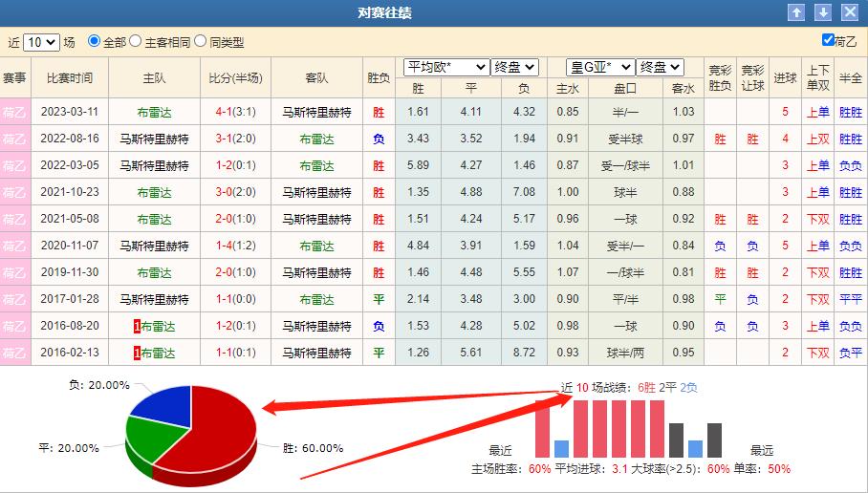Click loss odds 8.72 in 2016-02-13 row
This screenshot has height=493, width=868.
[524, 353]
